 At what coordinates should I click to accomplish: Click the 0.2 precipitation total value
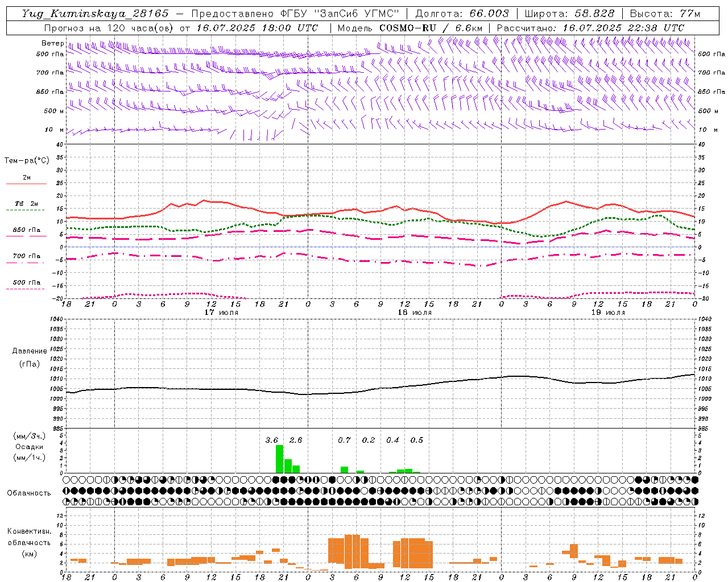(369, 440)
